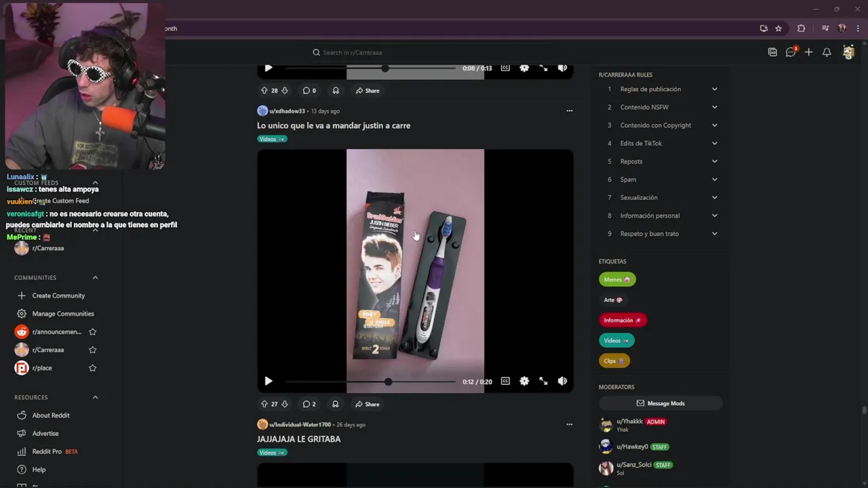This screenshot has height=488, width=868.
Task: Open moderator u/Yhakkk profile
Action: (x=629, y=422)
